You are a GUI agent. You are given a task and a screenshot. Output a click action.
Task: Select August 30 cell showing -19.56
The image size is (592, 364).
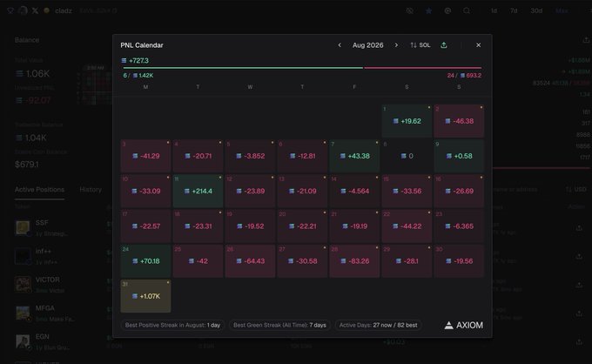point(459,261)
